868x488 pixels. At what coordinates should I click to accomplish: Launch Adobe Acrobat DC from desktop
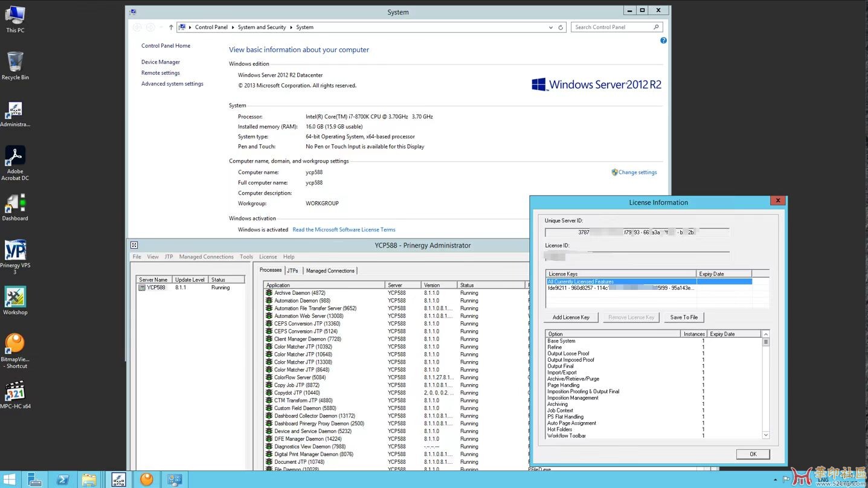[15, 163]
